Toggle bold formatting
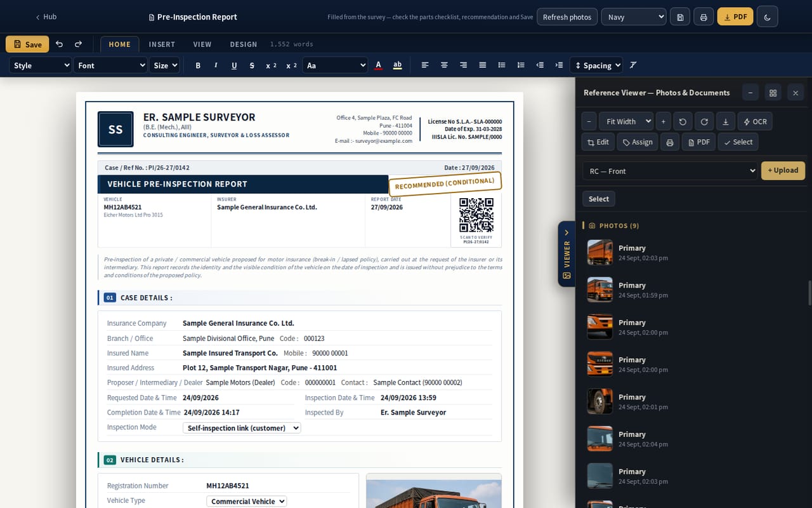Image resolution: width=812 pixels, height=508 pixels. coord(198,65)
